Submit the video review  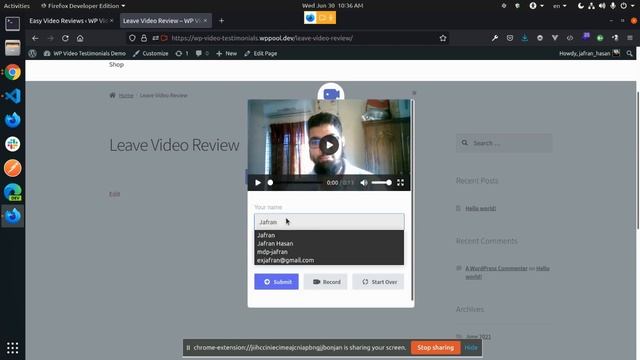[276, 282]
